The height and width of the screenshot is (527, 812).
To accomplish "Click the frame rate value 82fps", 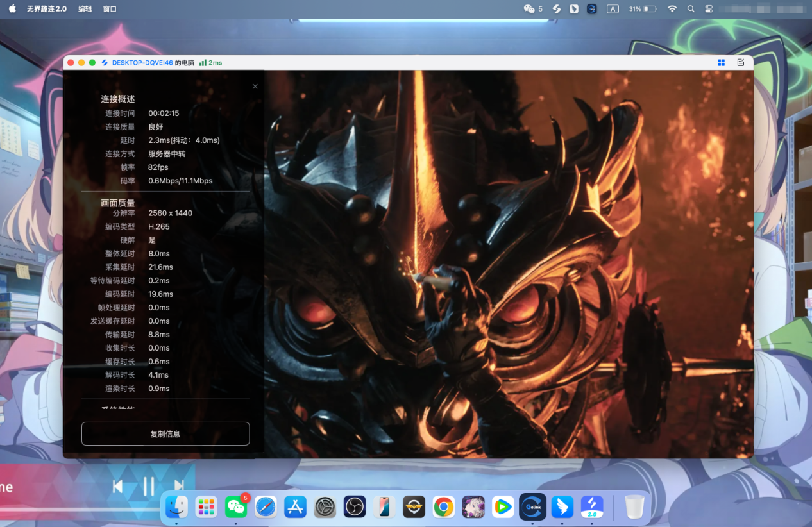I will pyautogui.click(x=158, y=167).
